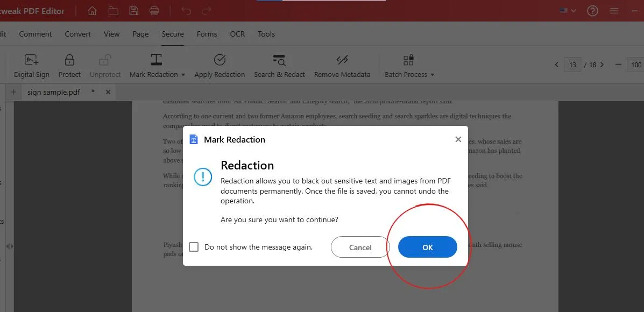The image size is (644, 312).
Task: Click the Save disk icon
Action: click(x=133, y=11)
